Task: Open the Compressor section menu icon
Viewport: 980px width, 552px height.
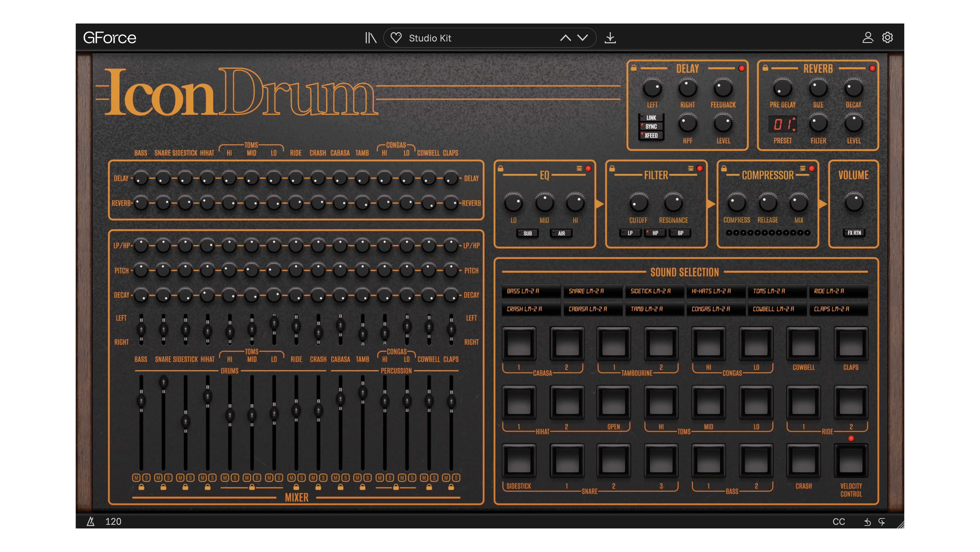Action: click(x=802, y=168)
